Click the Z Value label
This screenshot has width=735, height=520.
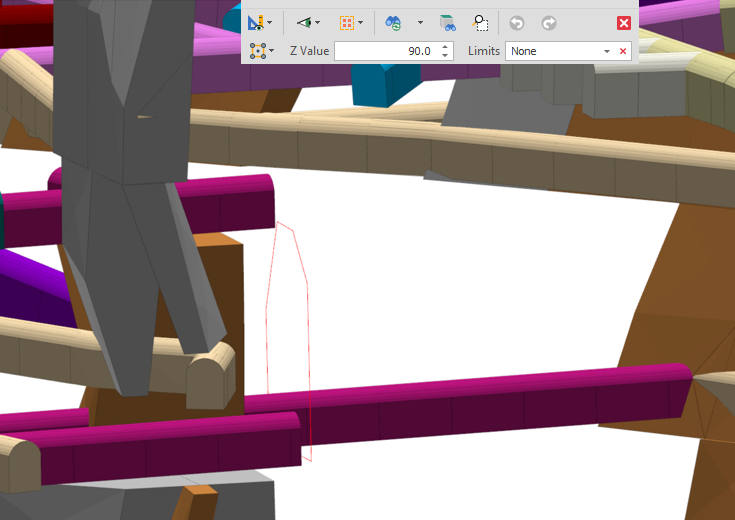pyautogui.click(x=309, y=51)
